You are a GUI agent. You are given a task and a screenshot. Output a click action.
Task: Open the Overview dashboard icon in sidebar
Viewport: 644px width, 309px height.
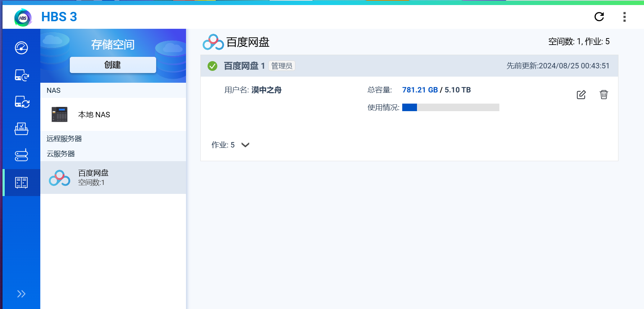pyautogui.click(x=21, y=48)
